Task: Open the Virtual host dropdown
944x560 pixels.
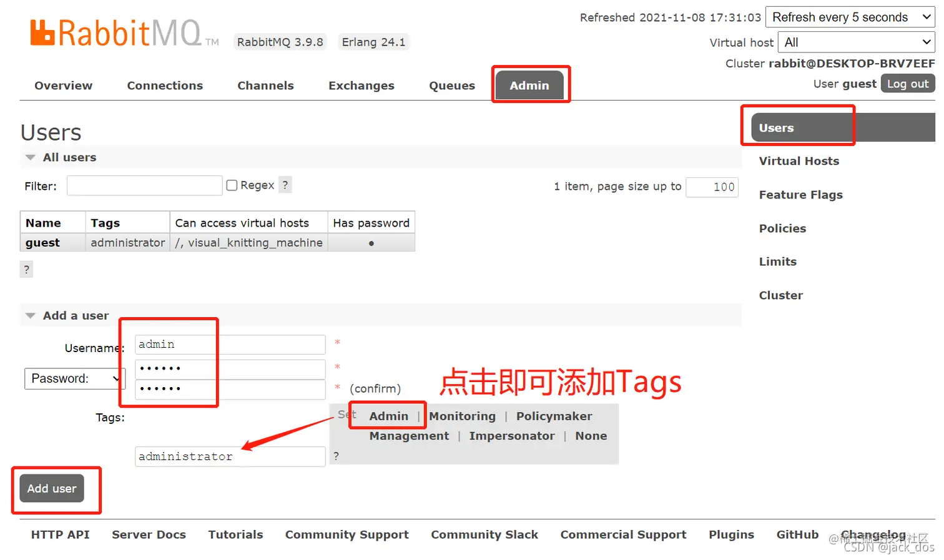Action: [857, 42]
